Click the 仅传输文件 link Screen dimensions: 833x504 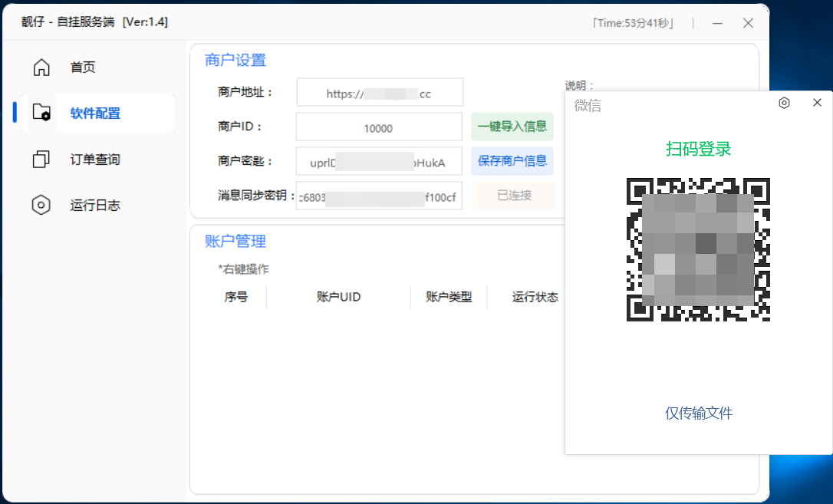pos(698,413)
